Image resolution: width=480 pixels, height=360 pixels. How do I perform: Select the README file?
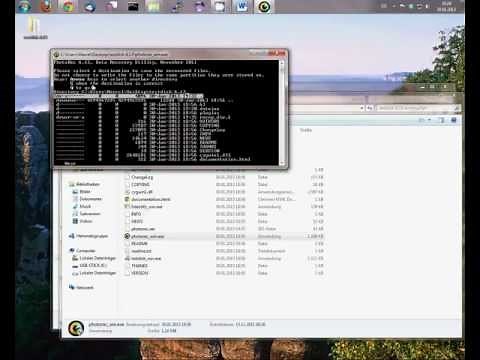(139, 243)
